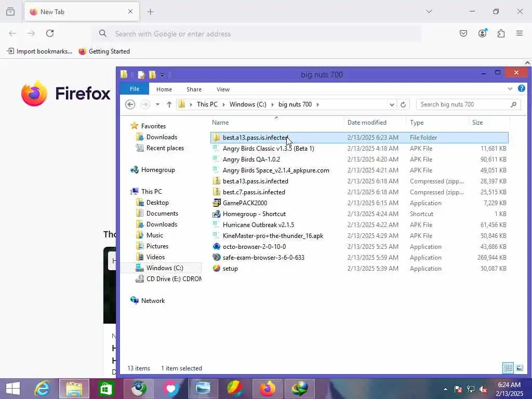Expand the Explorer ribbon chevron

point(510,89)
